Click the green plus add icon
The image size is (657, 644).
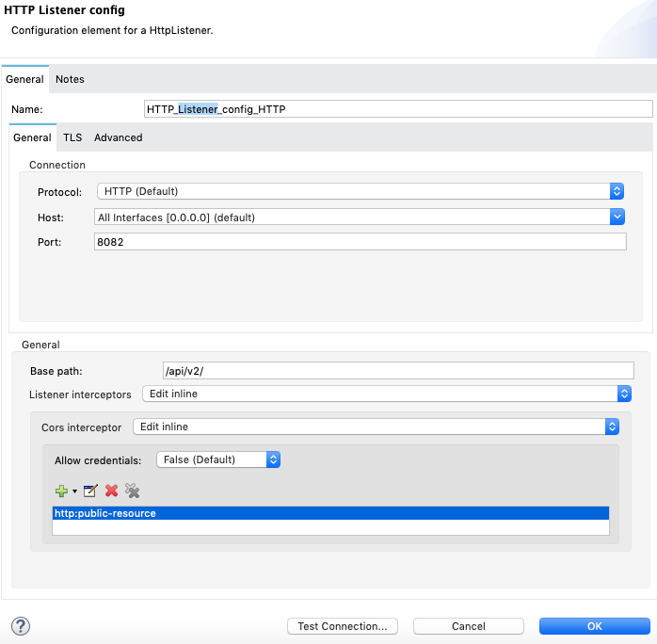tap(61, 491)
